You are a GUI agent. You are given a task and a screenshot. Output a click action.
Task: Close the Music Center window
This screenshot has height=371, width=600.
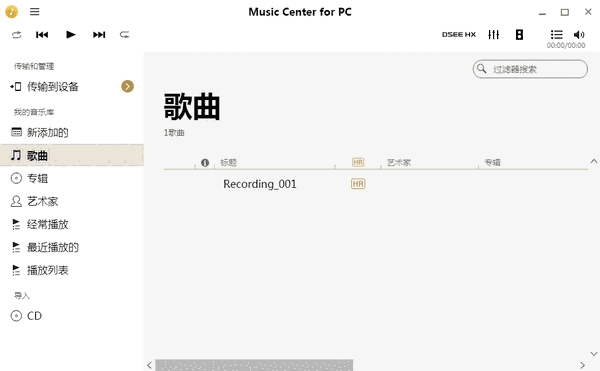coord(588,12)
